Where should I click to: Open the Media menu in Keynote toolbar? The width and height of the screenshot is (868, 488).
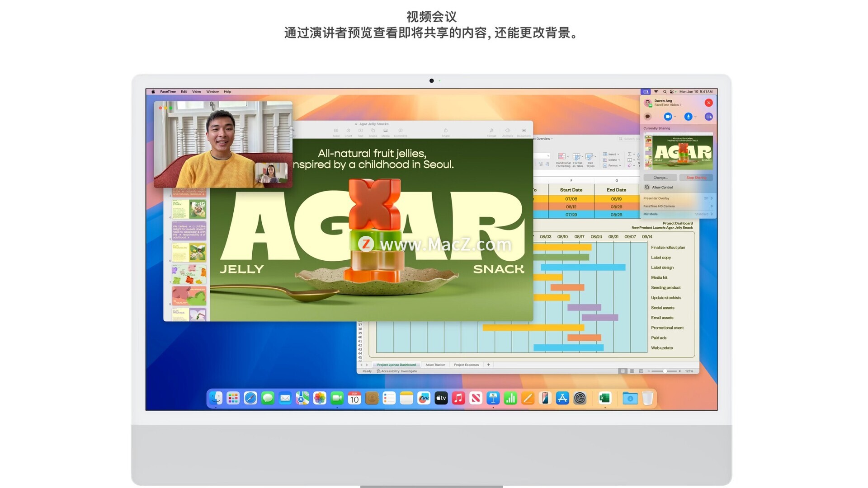tap(385, 132)
